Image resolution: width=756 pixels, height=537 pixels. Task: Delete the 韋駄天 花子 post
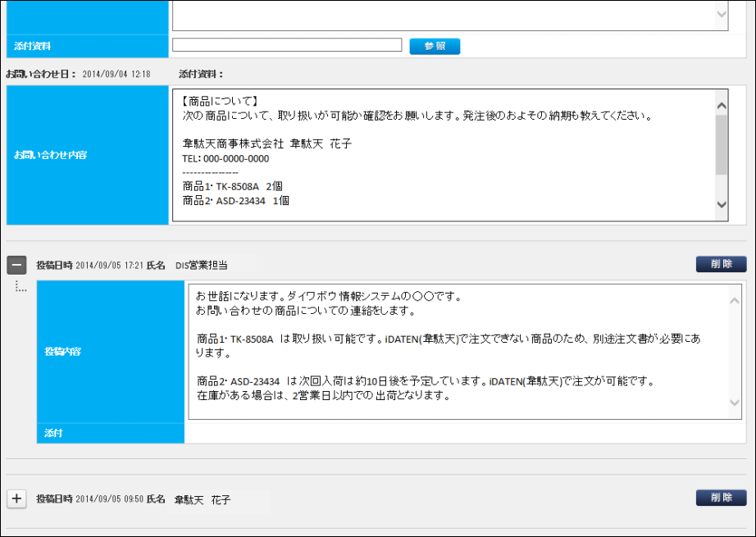[721, 498]
